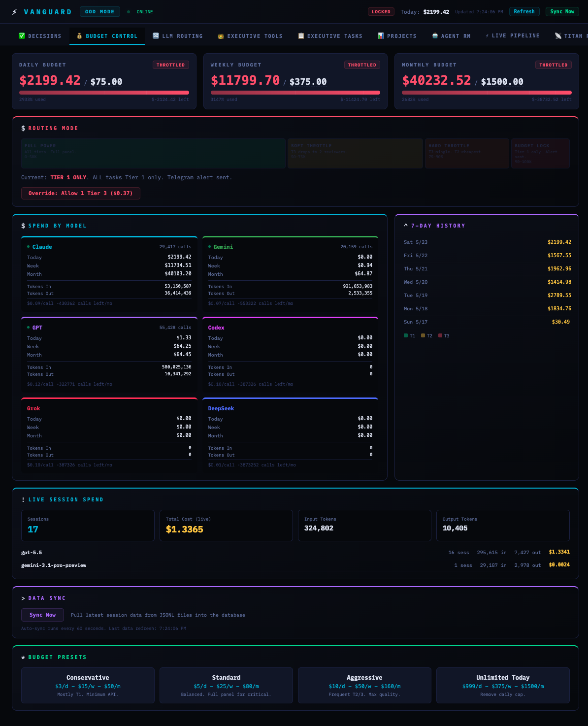Click the Sync Now button in the header
This screenshot has height=726, width=588.
pos(562,11)
